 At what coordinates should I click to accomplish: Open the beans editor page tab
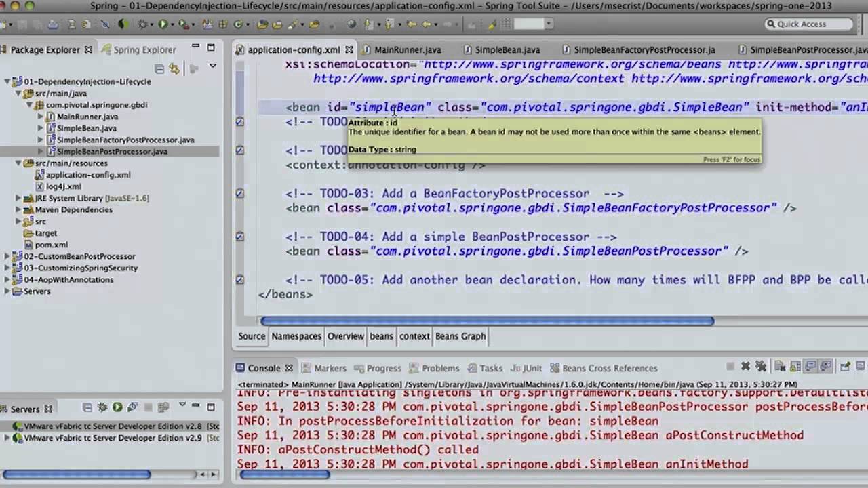coord(381,336)
